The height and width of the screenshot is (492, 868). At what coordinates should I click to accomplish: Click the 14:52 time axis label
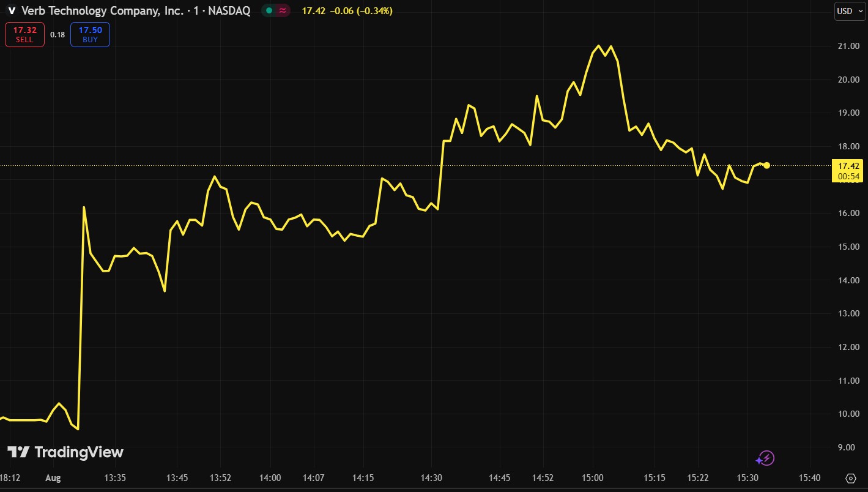pyautogui.click(x=543, y=478)
